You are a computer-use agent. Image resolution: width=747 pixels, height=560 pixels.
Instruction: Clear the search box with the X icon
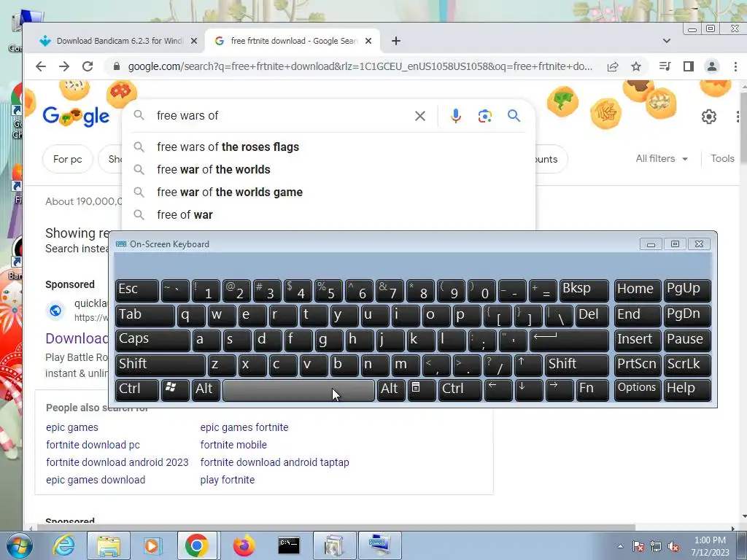[419, 116]
